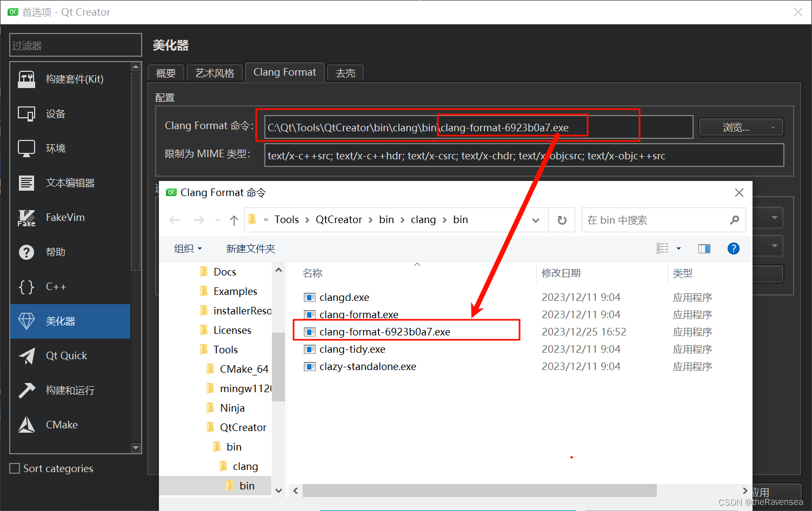Sort files by 类型 column

click(683, 273)
